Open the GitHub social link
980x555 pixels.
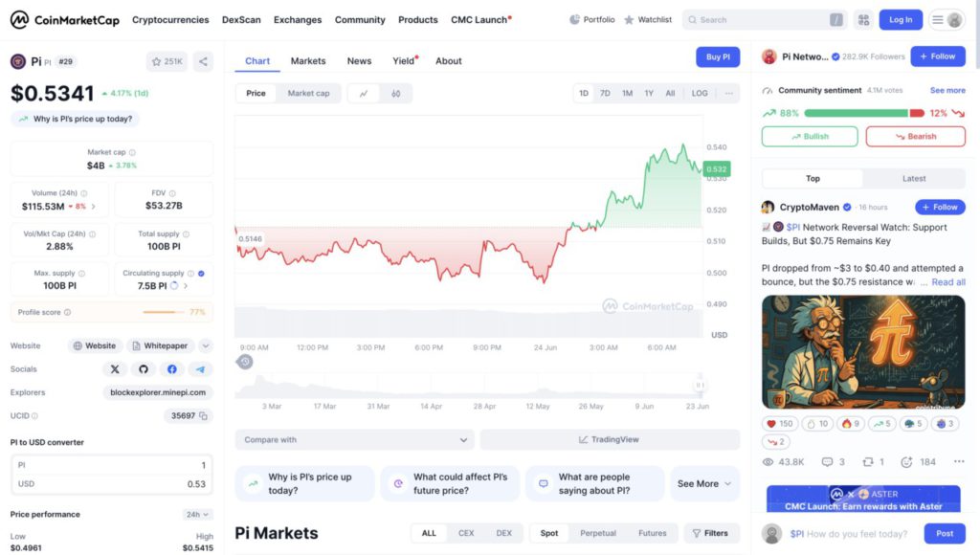click(144, 369)
